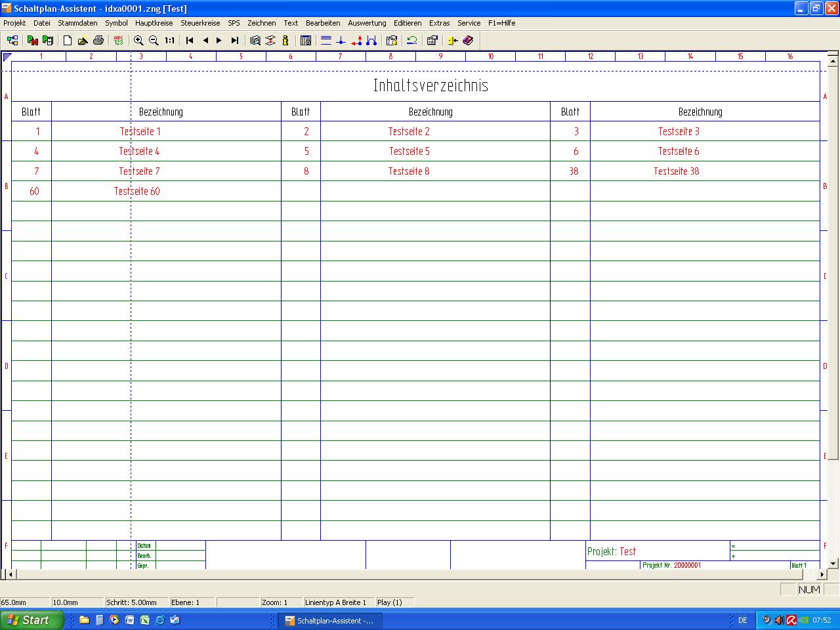Go to previous page arrow

(x=205, y=41)
